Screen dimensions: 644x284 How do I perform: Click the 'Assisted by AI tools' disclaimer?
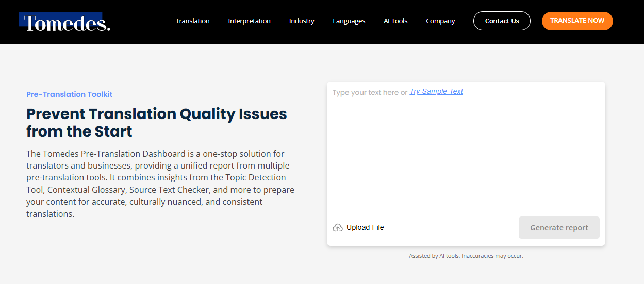coord(466,256)
